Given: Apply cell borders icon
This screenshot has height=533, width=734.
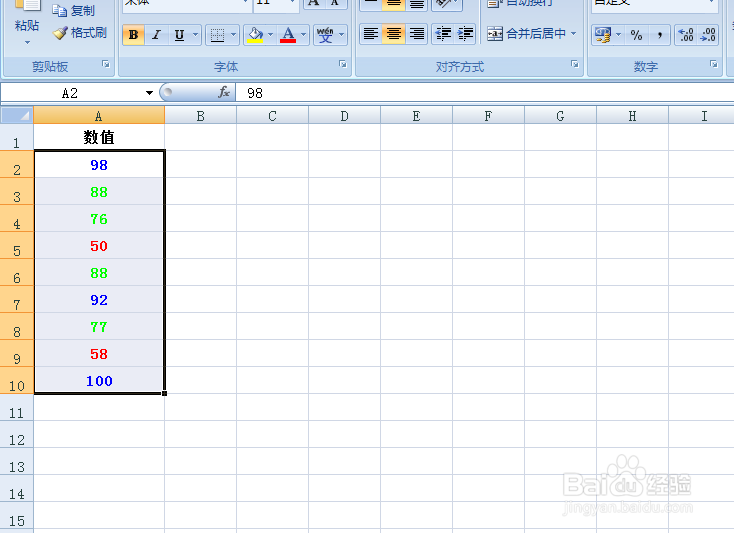Looking at the screenshot, I should 217,35.
